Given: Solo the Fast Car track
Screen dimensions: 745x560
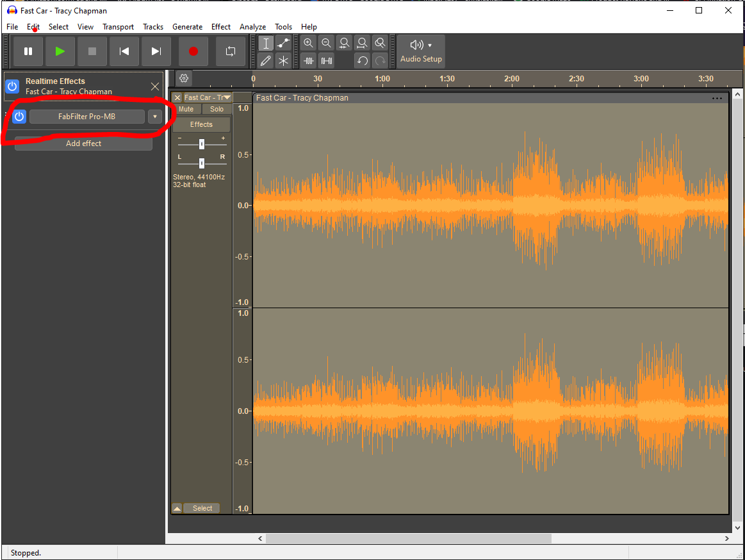Looking at the screenshot, I should tap(217, 110).
